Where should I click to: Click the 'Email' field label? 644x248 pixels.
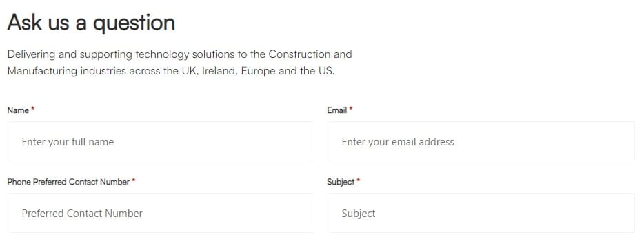pyautogui.click(x=336, y=110)
